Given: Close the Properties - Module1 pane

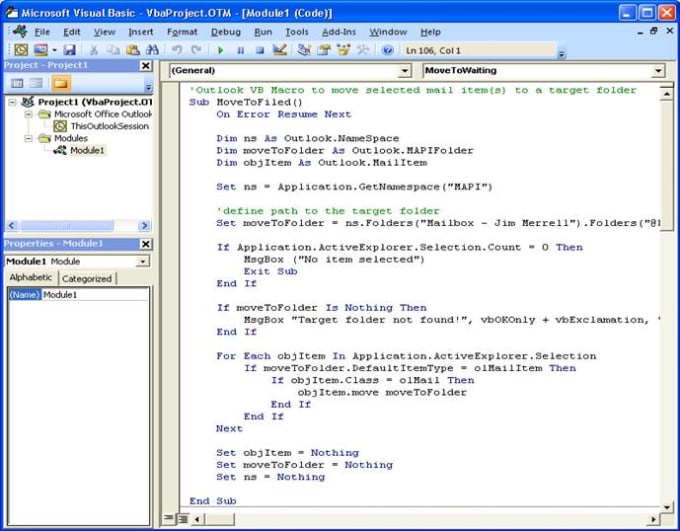Looking at the screenshot, I should (x=146, y=244).
